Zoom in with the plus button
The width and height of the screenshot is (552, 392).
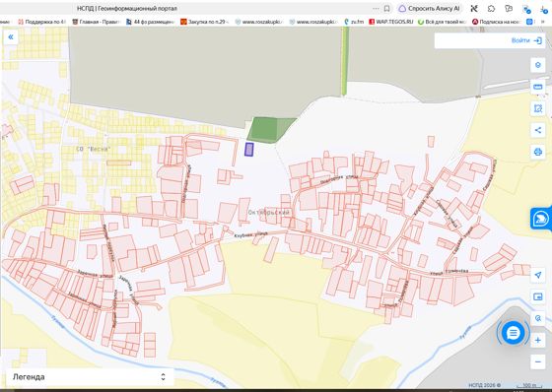click(537, 340)
